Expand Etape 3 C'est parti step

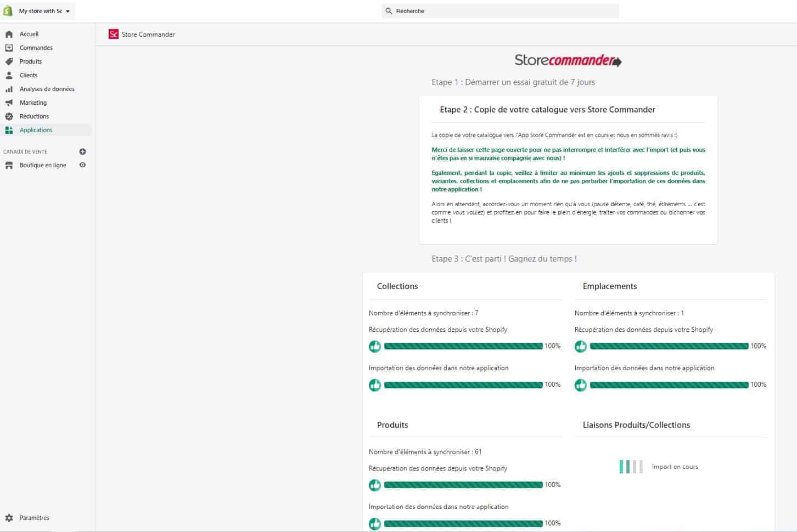504,259
